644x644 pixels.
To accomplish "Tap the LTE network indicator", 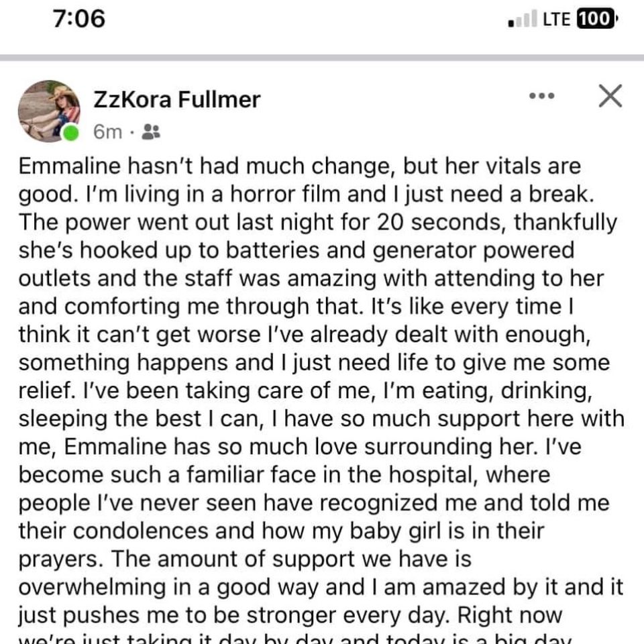I will (557, 19).
